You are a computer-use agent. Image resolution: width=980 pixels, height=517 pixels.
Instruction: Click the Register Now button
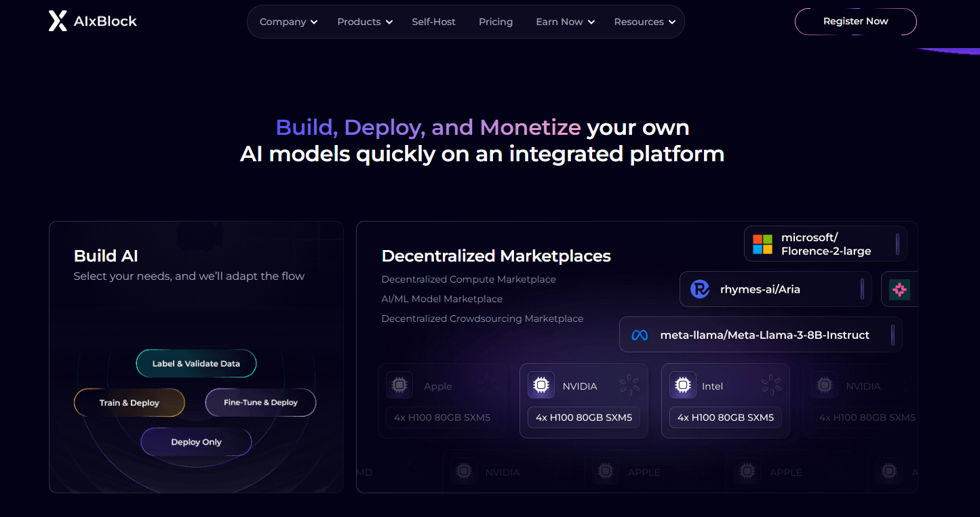855,21
